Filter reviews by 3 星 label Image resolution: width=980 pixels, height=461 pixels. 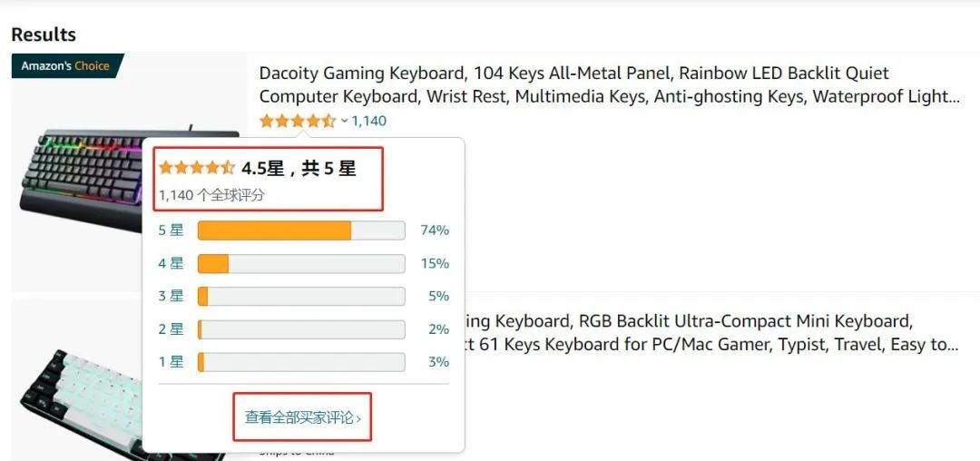(x=171, y=296)
